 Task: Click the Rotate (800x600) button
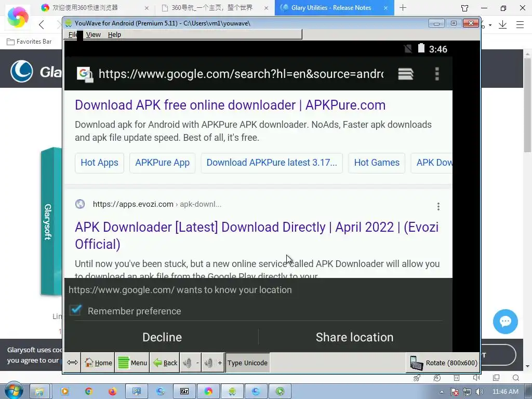tap(443, 363)
